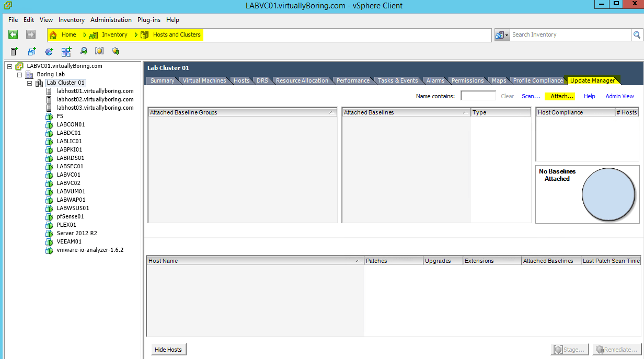Open the Admin View link
Viewport: 644px width, 359px height.
[x=619, y=96]
